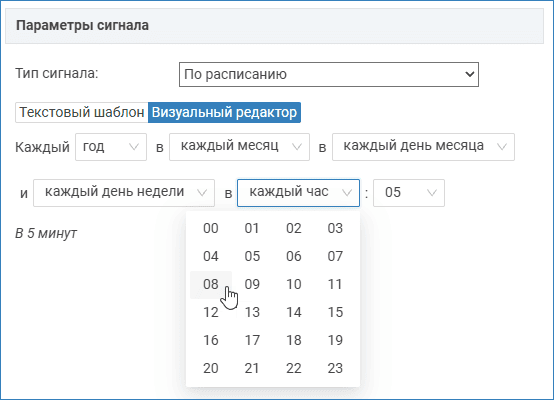Select hour 12 in the list
Viewport: 554px width, 400px height.
211,313
